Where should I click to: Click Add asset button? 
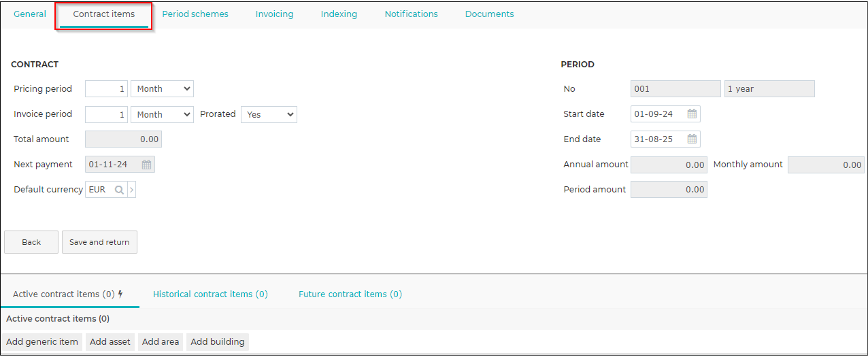point(110,342)
